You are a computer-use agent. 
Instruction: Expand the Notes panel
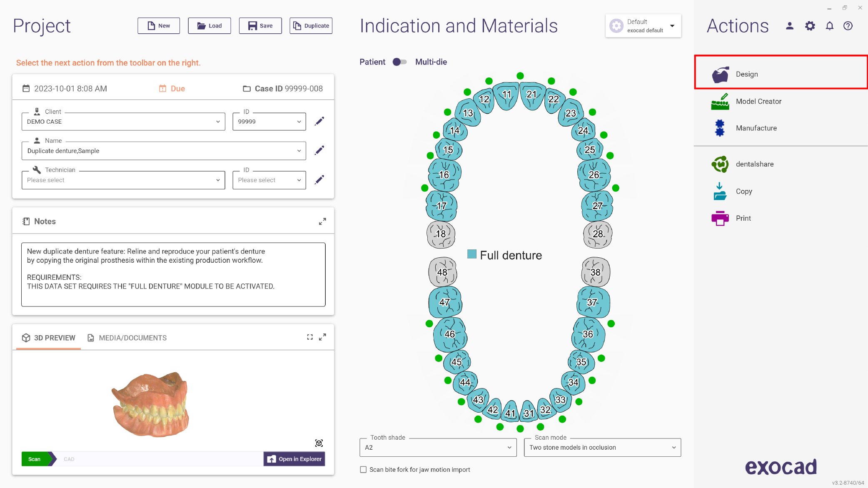click(x=322, y=222)
